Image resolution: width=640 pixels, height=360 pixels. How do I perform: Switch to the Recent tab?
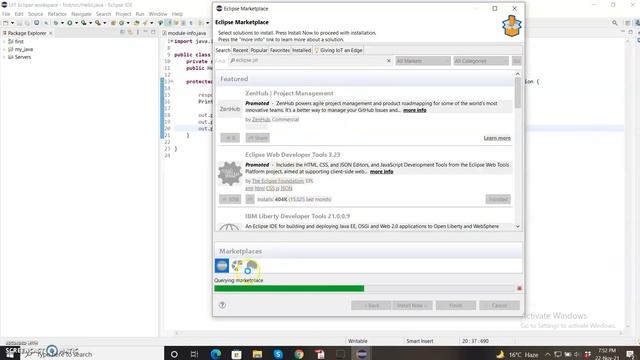point(240,50)
